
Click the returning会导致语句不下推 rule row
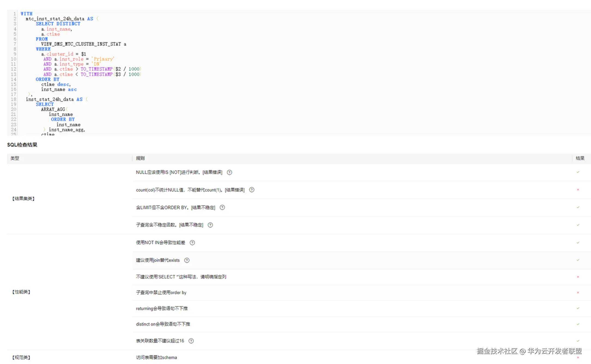coord(162,309)
